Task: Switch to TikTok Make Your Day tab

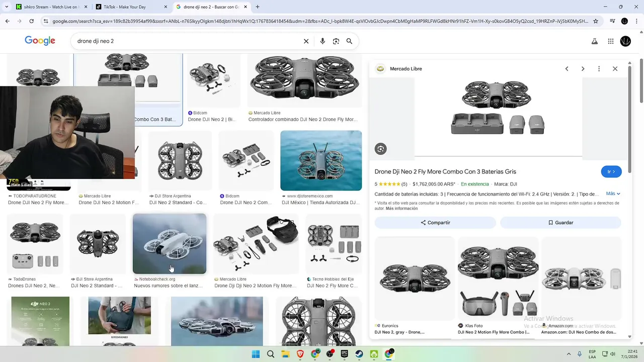Action: 131,7
